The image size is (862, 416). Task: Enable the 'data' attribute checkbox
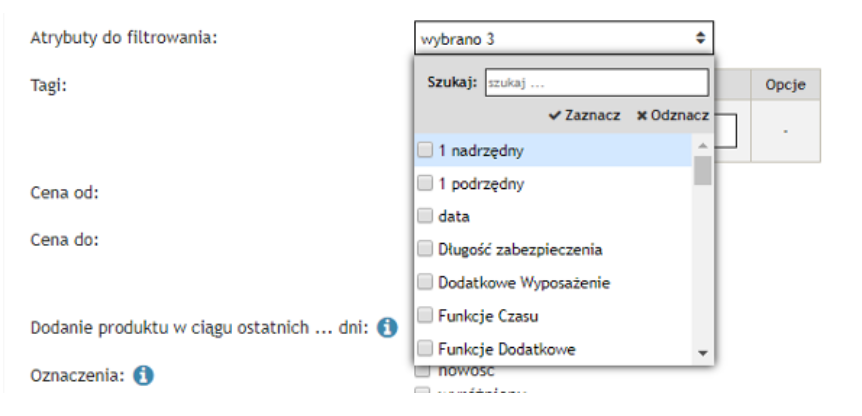point(425,216)
